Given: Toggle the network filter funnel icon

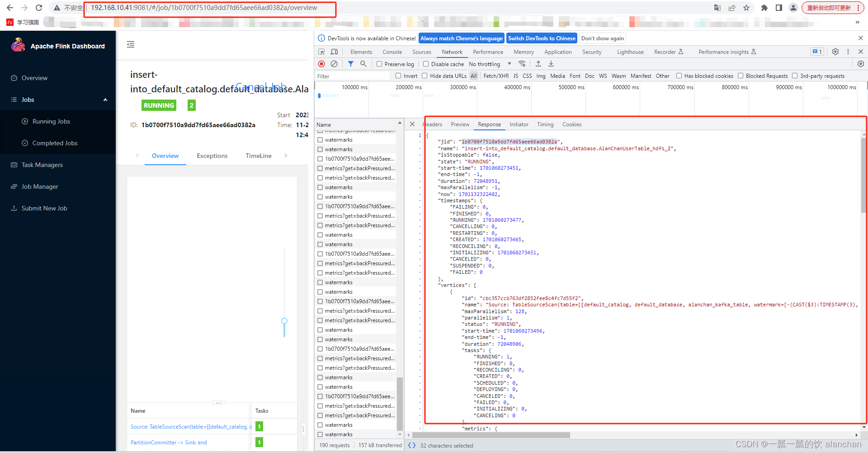Looking at the screenshot, I should [350, 64].
